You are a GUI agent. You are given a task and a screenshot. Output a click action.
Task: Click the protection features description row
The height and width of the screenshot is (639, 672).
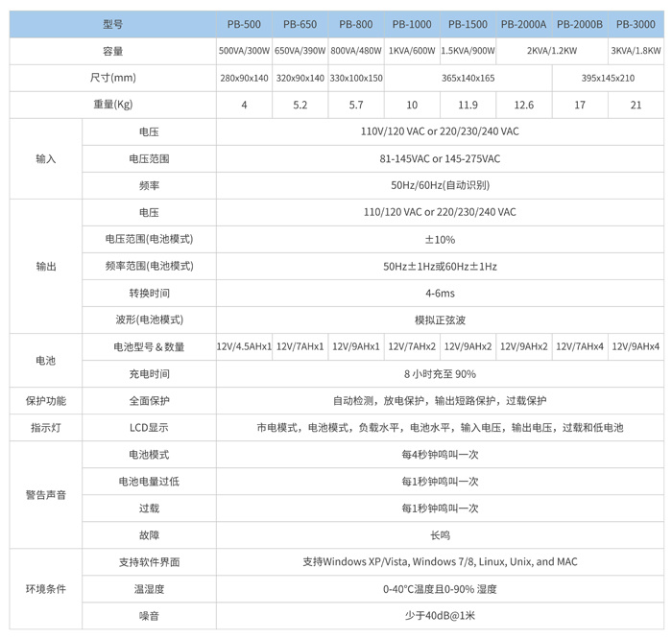coord(440,401)
